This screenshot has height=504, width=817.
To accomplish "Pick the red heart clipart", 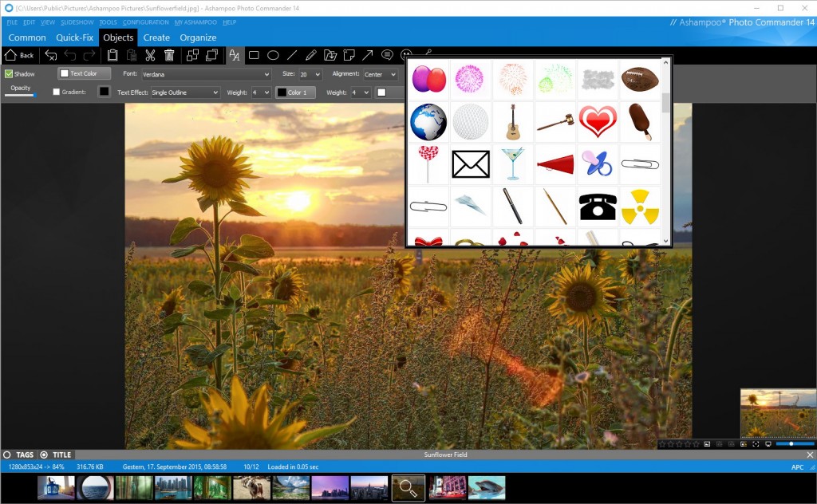I will (598, 121).
